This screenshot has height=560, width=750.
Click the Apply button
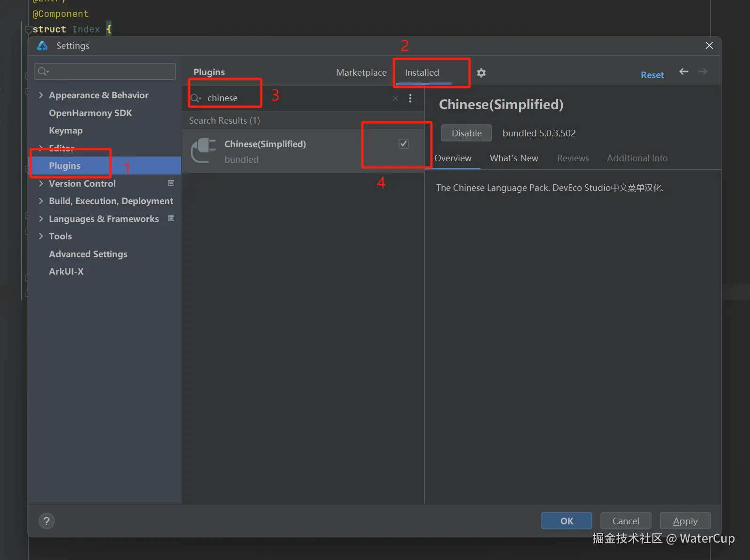tap(685, 521)
